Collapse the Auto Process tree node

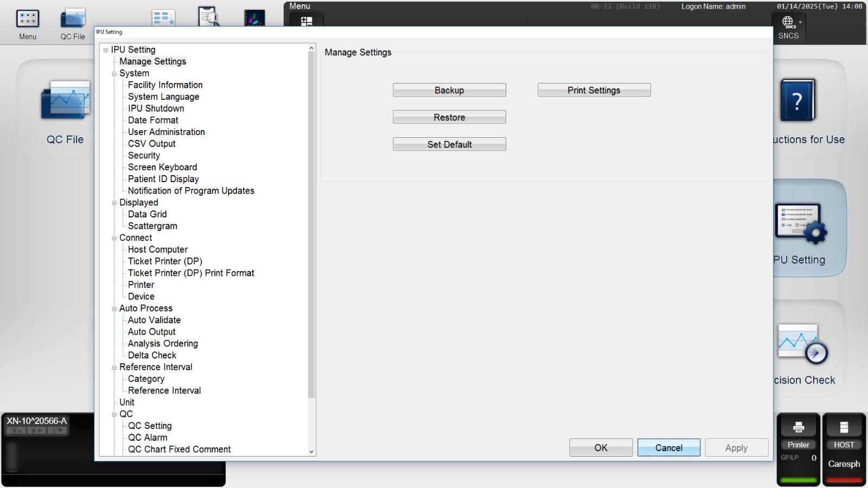pyautogui.click(x=114, y=309)
